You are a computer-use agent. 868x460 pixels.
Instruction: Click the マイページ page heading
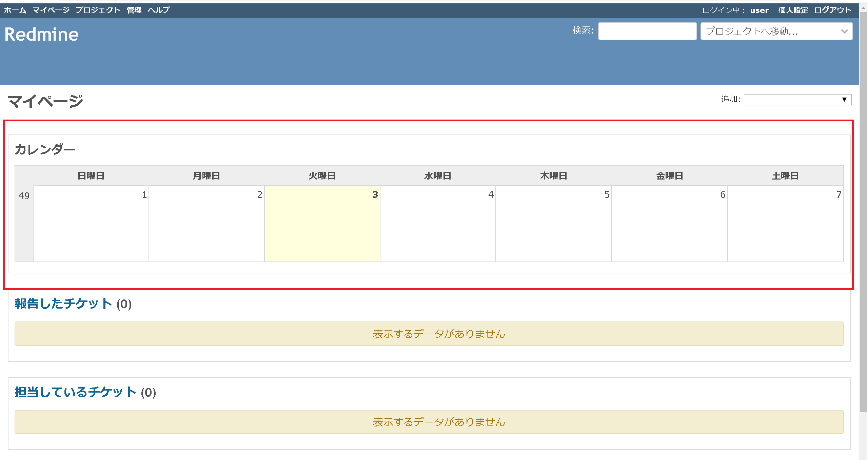point(45,101)
